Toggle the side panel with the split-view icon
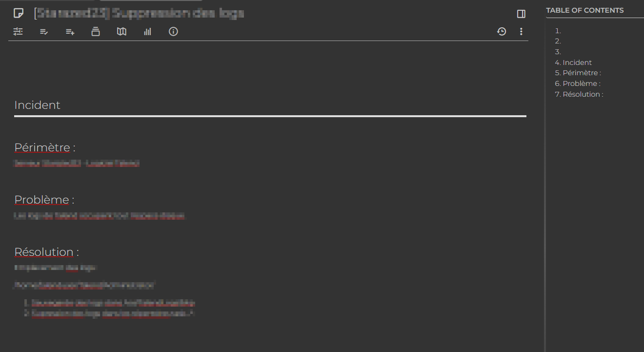This screenshot has height=352, width=644. point(521,14)
